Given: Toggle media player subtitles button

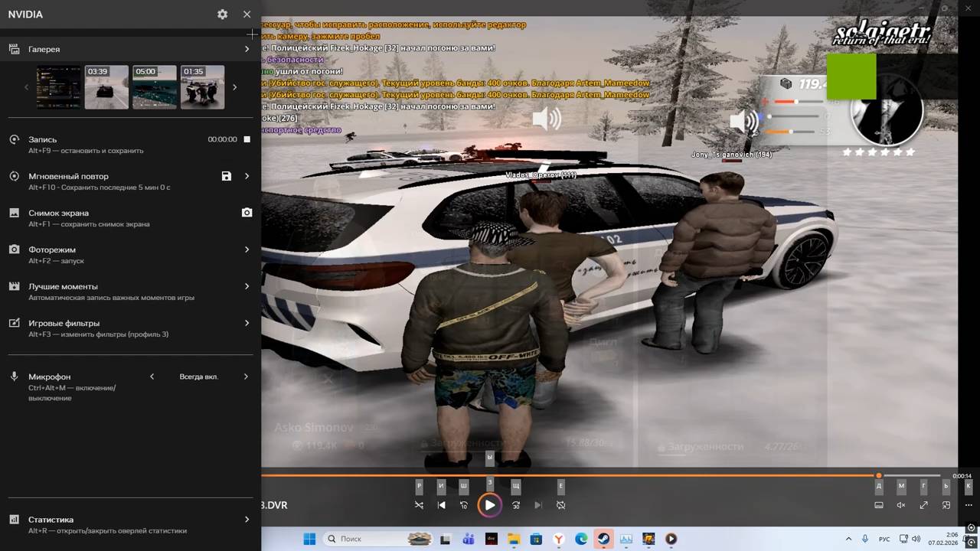Looking at the screenshot, I should (x=879, y=505).
